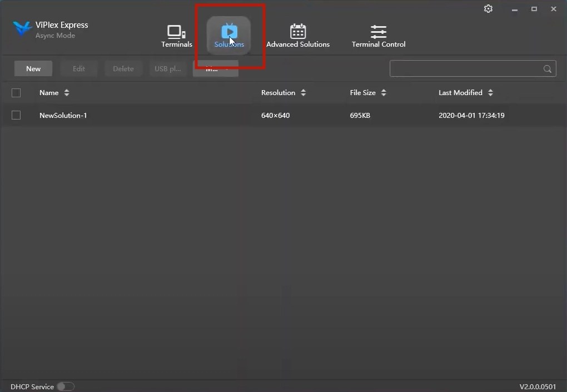Click the New button
The image size is (567, 392).
33,68
